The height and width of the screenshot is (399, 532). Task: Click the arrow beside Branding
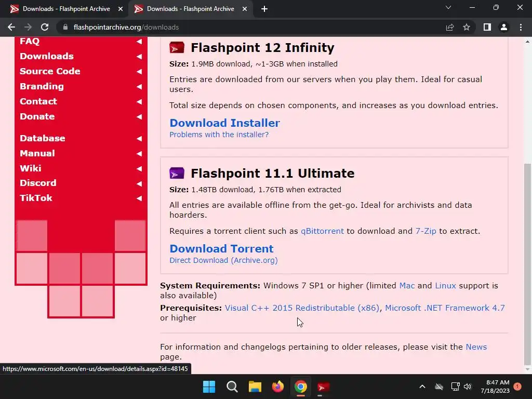(x=139, y=87)
